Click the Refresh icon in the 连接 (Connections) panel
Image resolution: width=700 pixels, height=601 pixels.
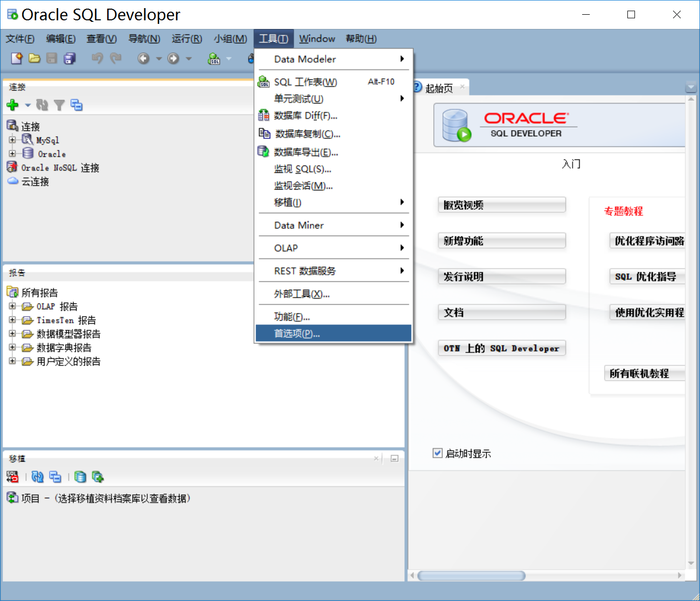point(42,105)
